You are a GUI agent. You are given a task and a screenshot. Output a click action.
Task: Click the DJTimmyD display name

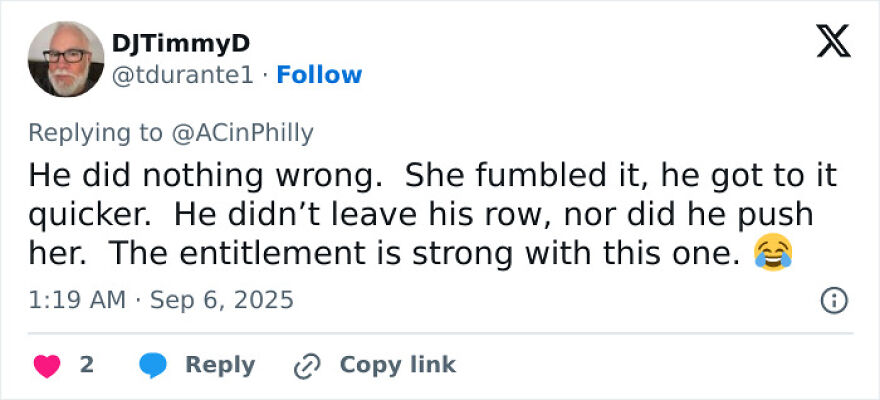[180, 43]
